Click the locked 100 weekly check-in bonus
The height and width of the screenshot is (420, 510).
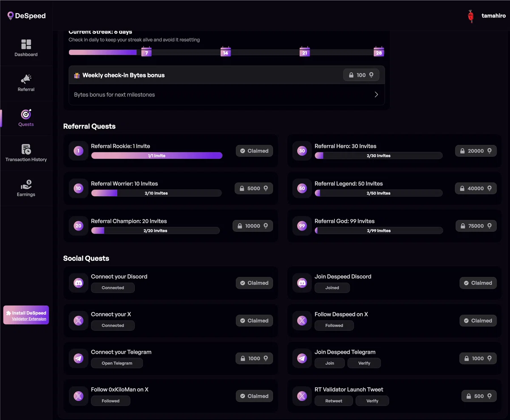tap(361, 75)
